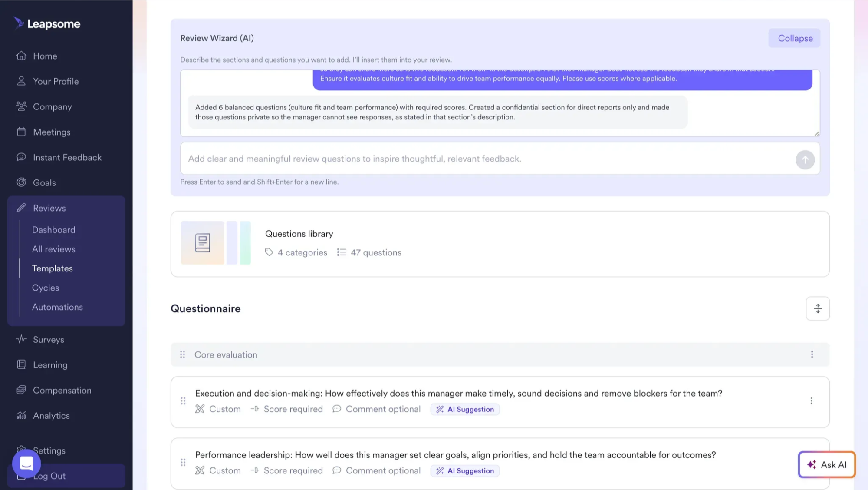The image size is (868, 490).
Task: Select the Instant Feedback sidebar icon
Action: (21, 157)
